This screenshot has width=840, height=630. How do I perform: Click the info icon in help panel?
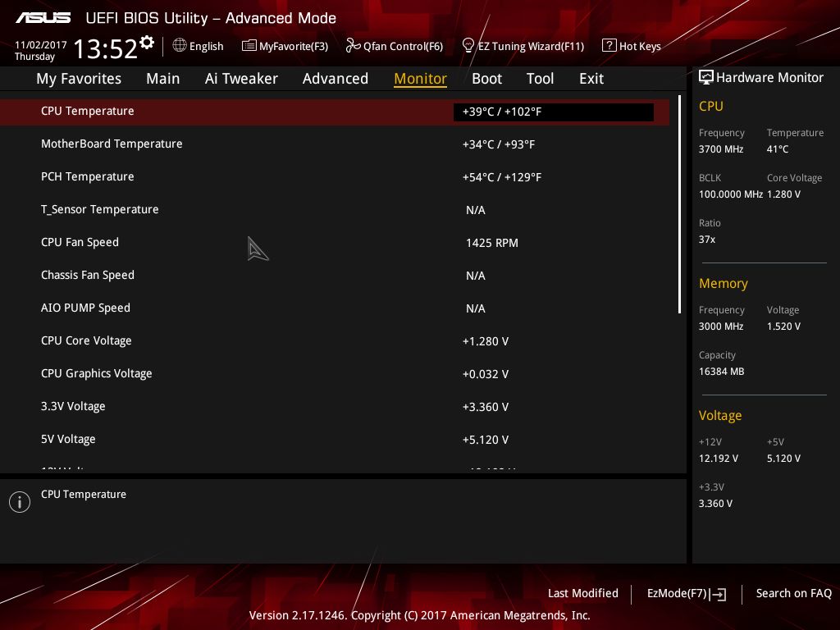tap(20, 502)
